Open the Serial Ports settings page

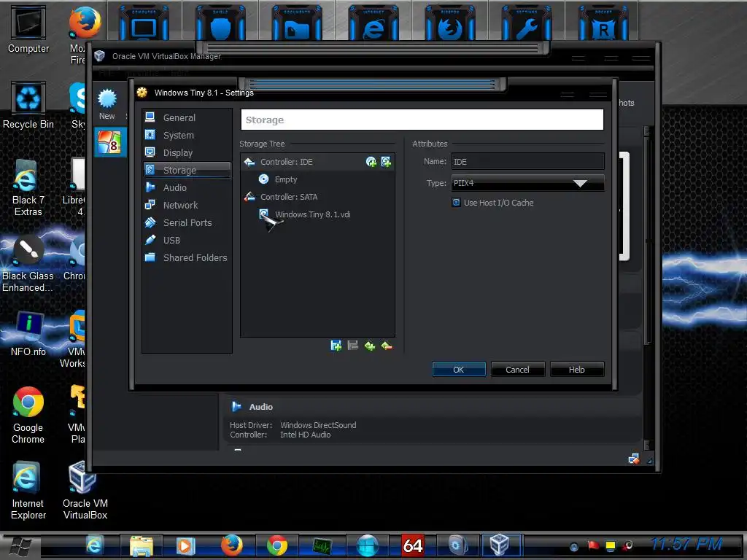pos(187,223)
